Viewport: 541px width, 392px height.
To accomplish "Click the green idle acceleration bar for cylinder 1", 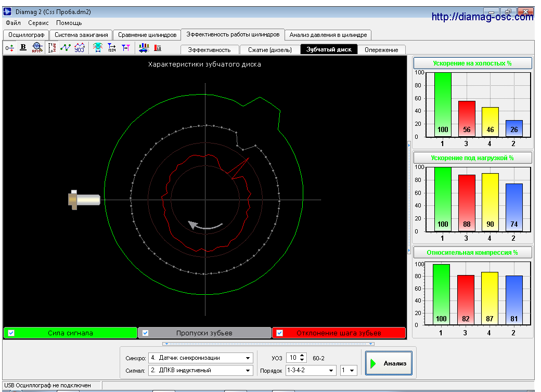I will click(443, 105).
